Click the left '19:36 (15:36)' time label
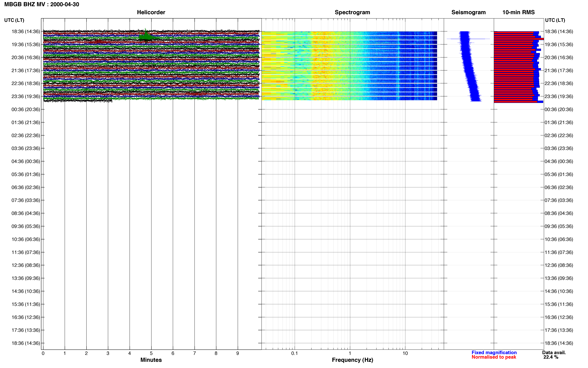Viewport: 588px width, 368px height. [26, 45]
